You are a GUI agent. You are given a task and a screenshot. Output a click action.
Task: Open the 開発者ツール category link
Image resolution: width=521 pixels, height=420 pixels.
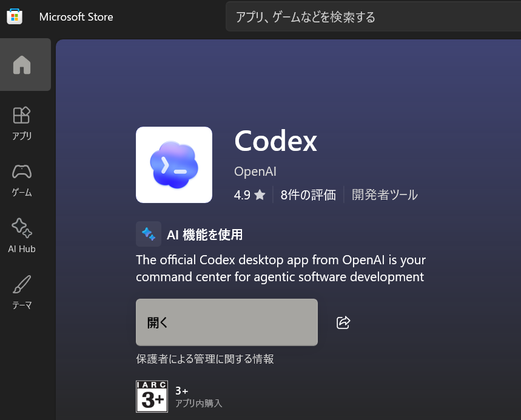pos(385,195)
